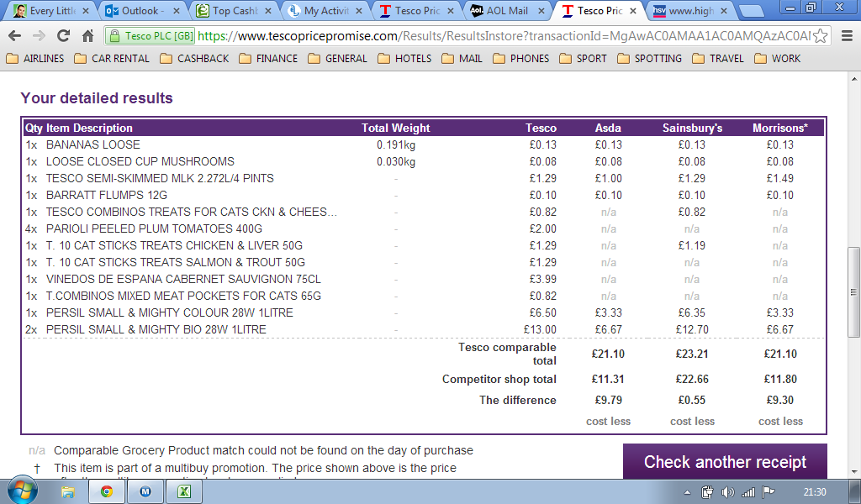861x504 pixels.
Task: Click the address bar URL field
Action: point(504,36)
